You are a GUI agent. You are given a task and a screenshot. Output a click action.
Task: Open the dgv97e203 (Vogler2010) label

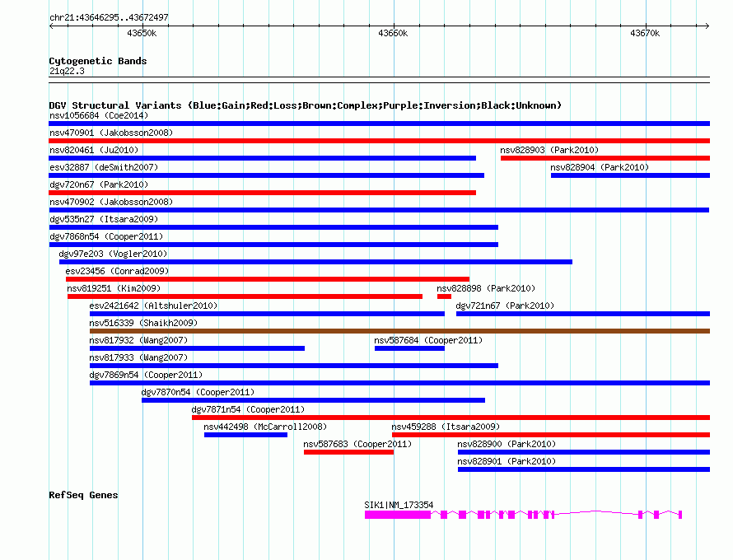pos(113,254)
